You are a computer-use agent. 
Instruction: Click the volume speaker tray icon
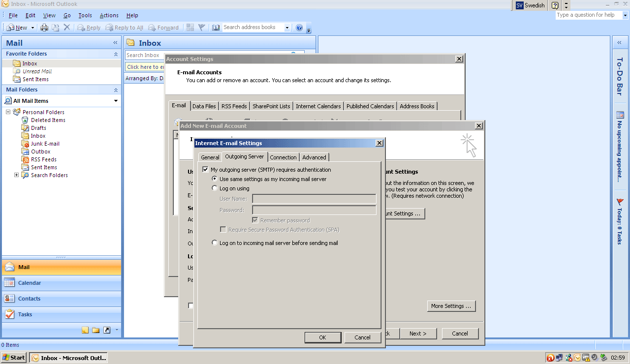595,358
